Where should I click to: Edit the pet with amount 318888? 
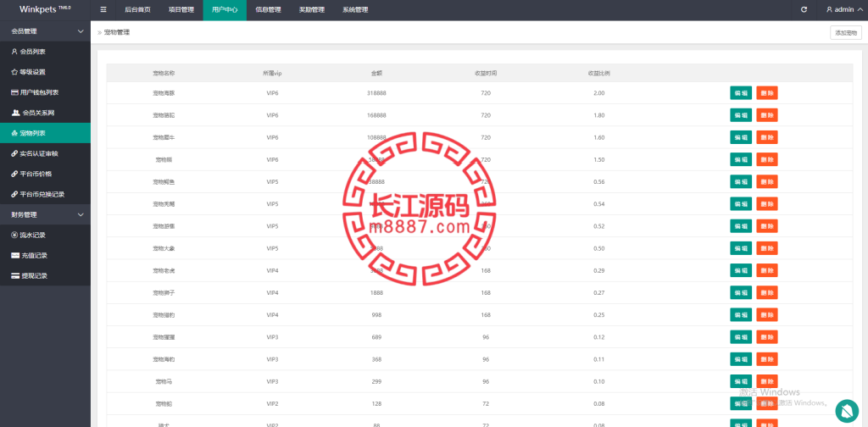click(741, 93)
